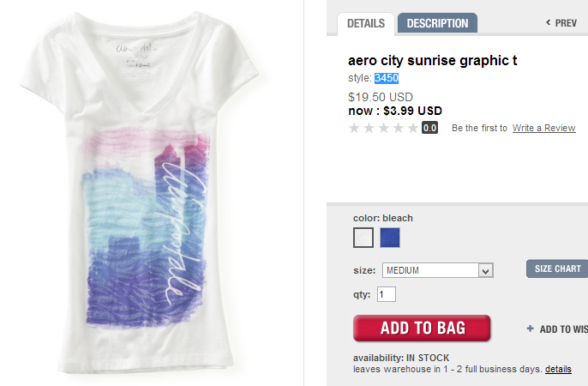Click the plus icon for wishlist
The height and width of the screenshot is (386, 588).
(x=530, y=329)
